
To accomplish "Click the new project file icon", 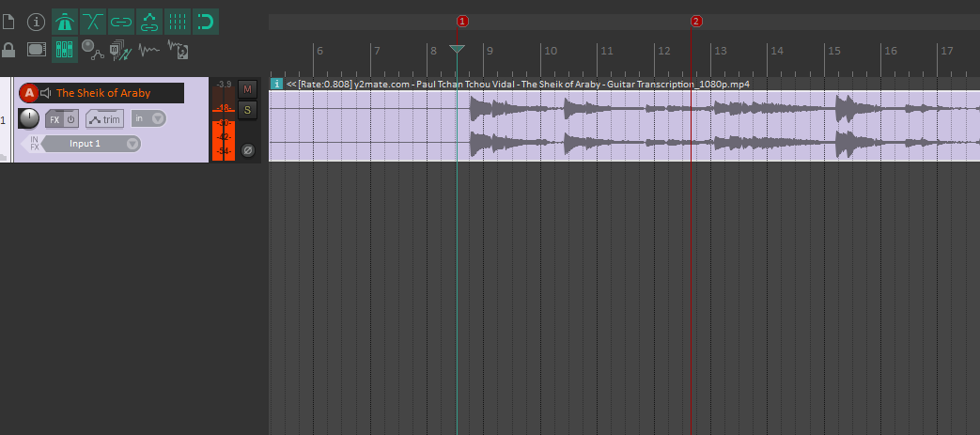I will [8, 21].
